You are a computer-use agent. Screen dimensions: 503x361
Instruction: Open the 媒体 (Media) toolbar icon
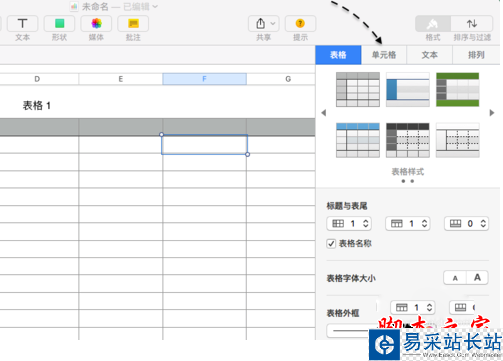click(x=96, y=24)
